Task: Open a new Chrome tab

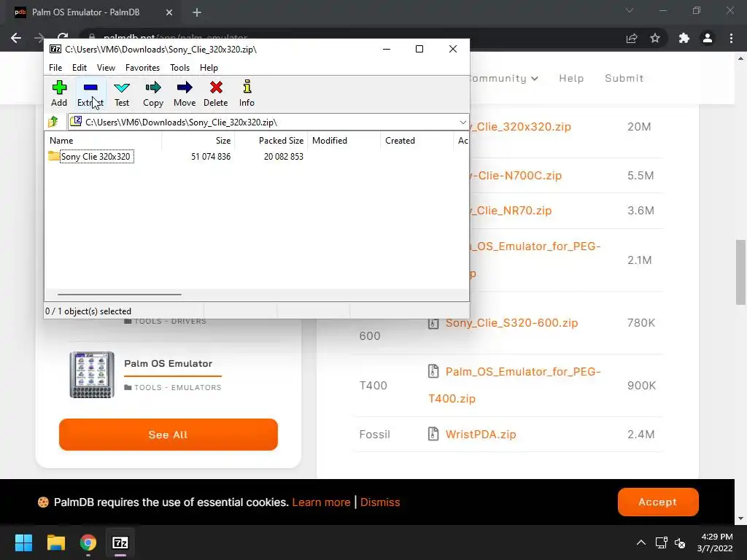Action: coord(197,12)
